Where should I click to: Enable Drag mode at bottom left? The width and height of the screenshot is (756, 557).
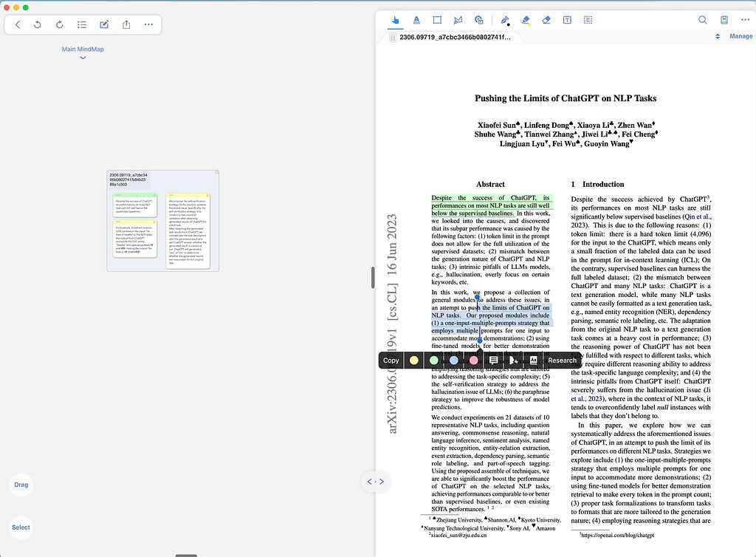coord(21,485)
